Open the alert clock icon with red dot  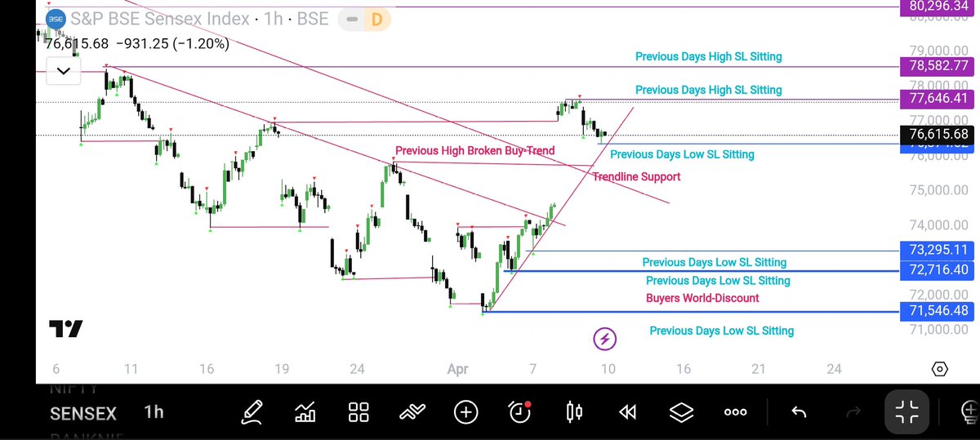coord(520,411)
